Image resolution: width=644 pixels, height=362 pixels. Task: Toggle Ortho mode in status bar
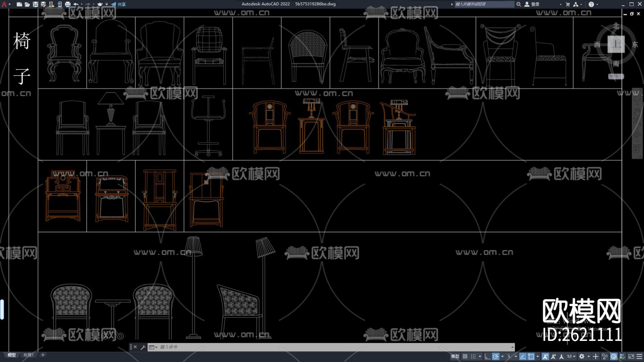click(487, 356)
